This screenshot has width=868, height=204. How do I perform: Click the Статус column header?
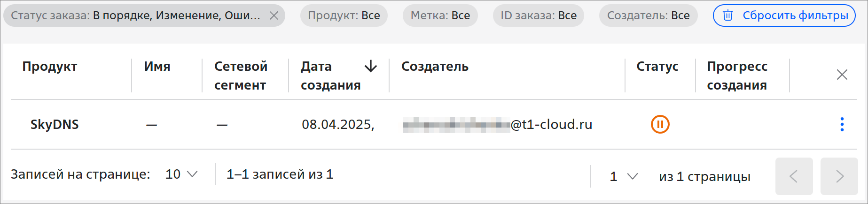pyautogui.click(x=657, y=67)
